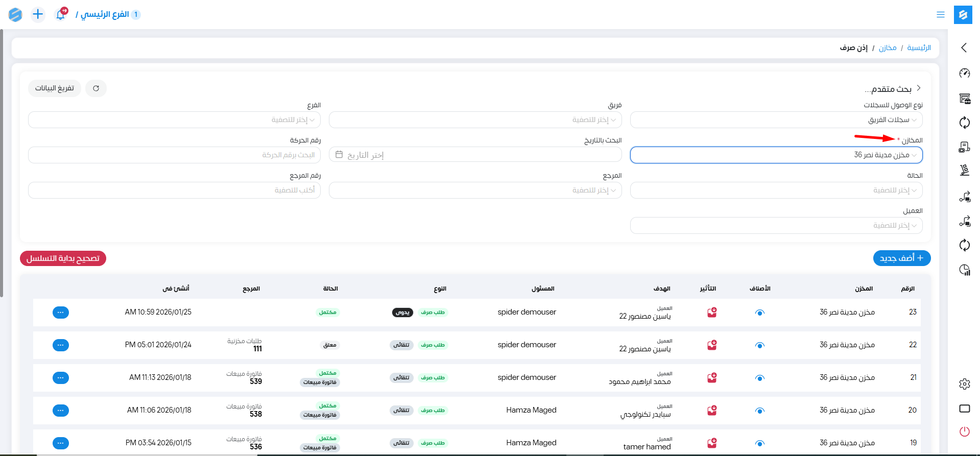Click red effect icon in row 23
The height and width of the screenshot is (456, 980).
coord(712,313)
